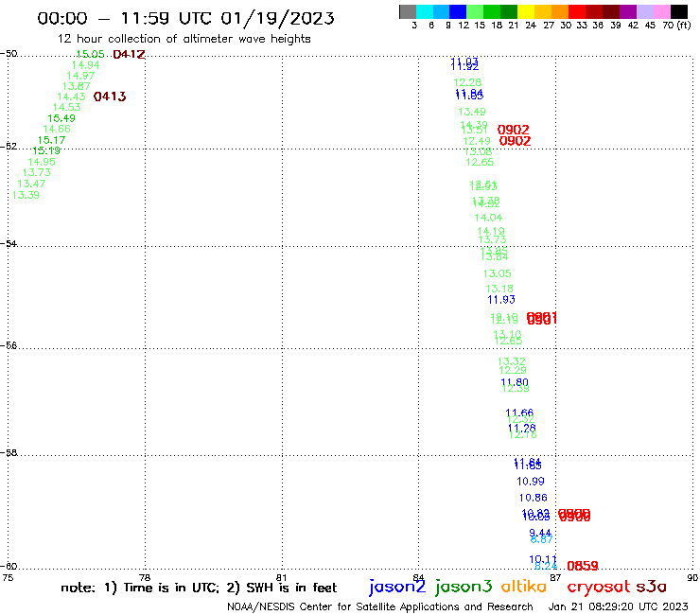Select the 13.87 wave height value
The width and height of the screenshot is (700, 615).
point(77,86)
